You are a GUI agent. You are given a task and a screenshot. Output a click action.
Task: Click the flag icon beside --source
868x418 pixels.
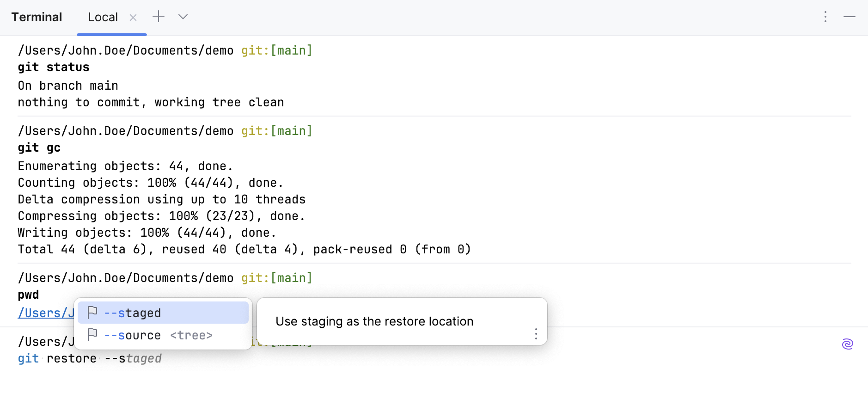point(92,335)
